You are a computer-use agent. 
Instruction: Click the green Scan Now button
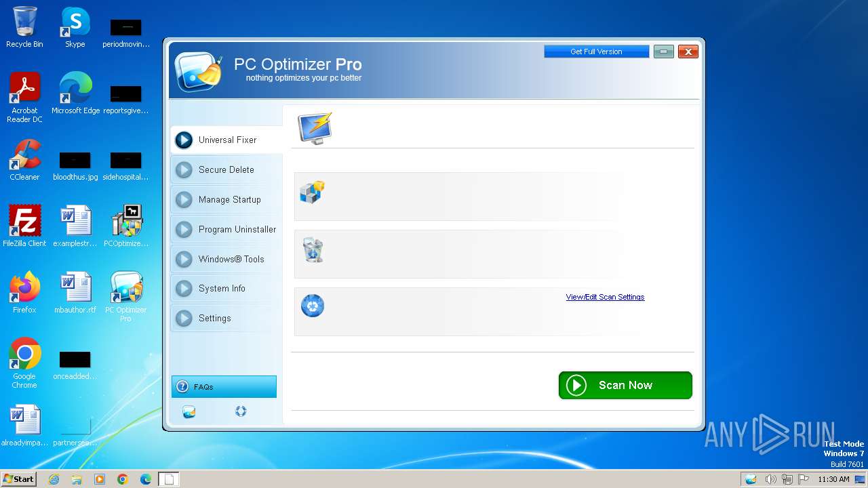coord(625,385)
